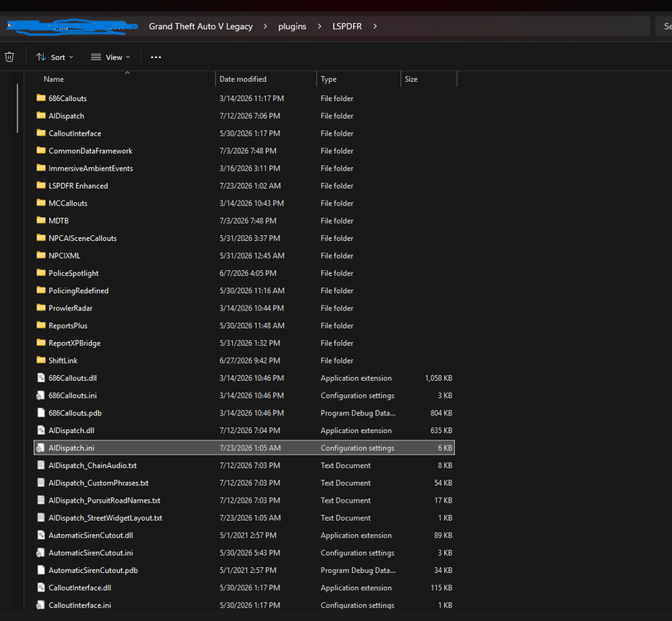Open the See more three-dots menu
This screenshot has height=621, width=672.
point(156,57)
